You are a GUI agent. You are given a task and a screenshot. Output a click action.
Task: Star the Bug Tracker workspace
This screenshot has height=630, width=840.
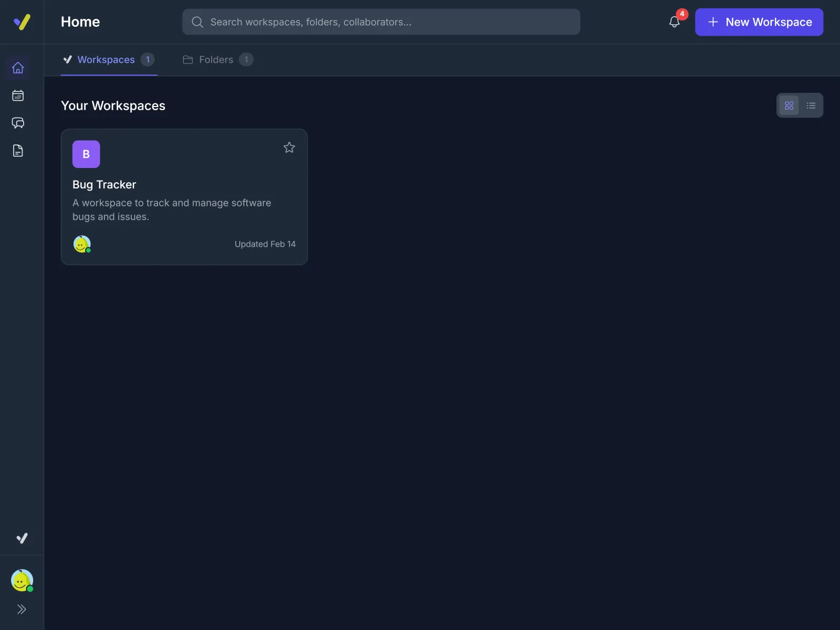(x=289, y=148)
